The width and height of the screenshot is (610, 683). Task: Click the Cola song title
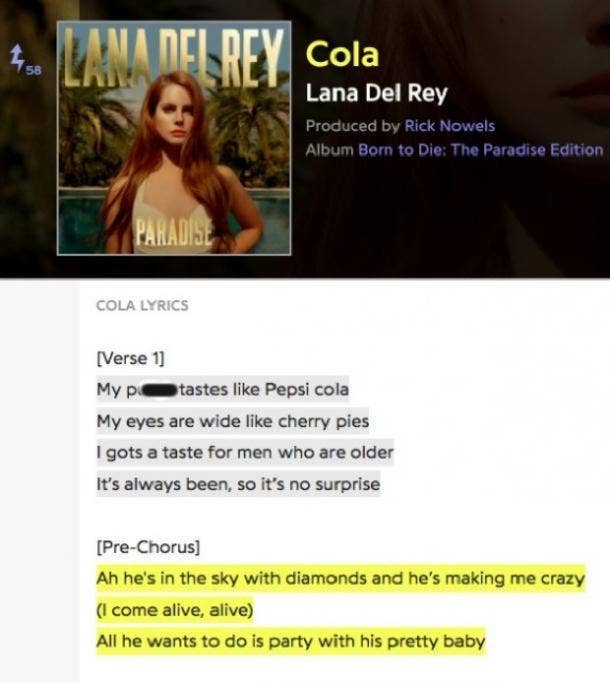pos(342,54)
